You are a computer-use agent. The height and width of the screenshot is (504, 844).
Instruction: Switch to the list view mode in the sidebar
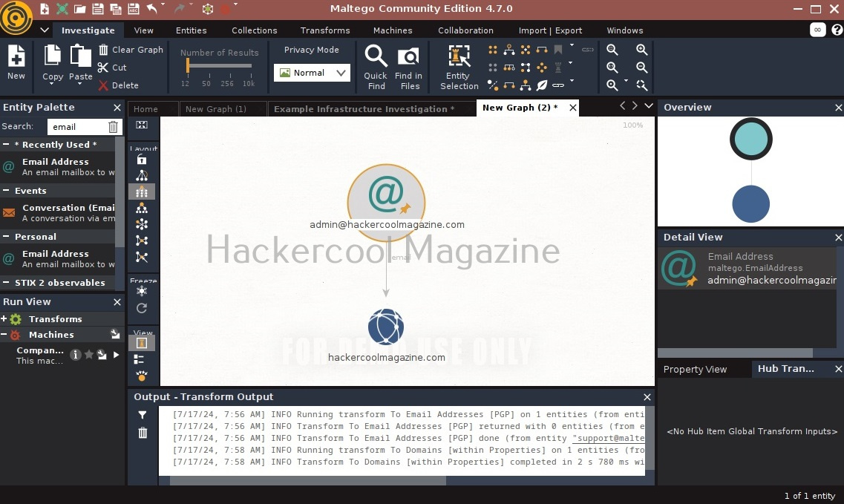[139, 360]
